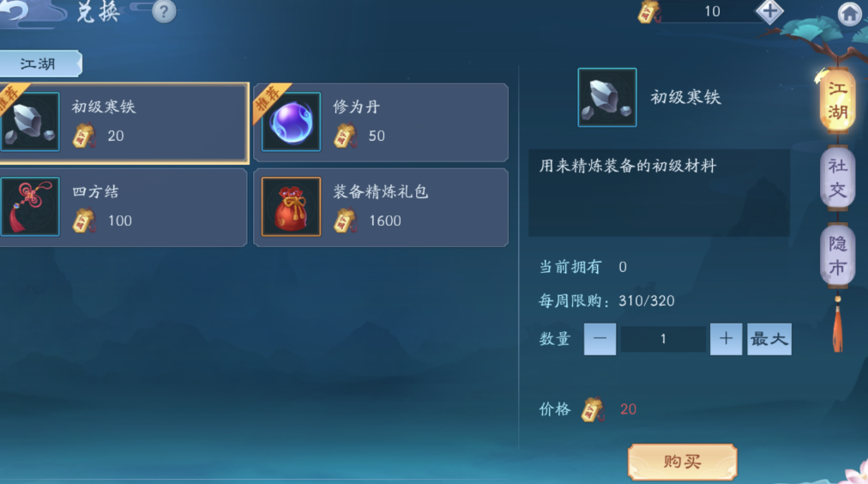Click the quantity input field

(663, 339)
